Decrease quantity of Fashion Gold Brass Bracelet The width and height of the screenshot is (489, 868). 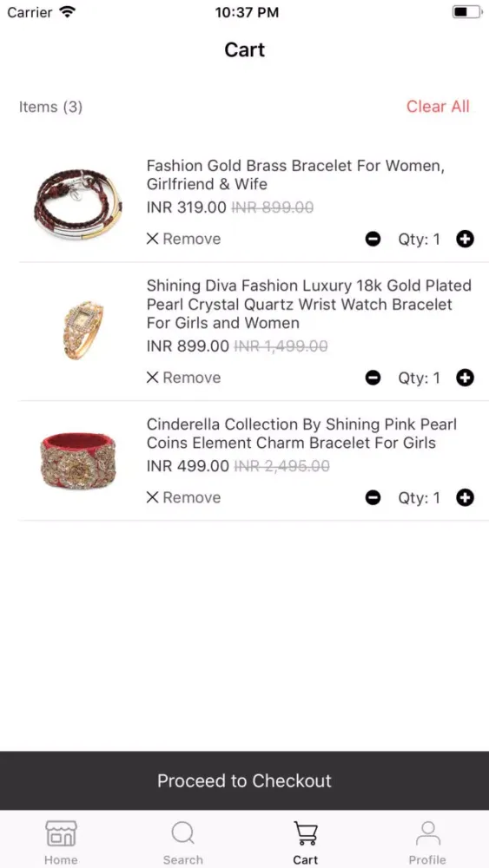(x=373, y=240)
